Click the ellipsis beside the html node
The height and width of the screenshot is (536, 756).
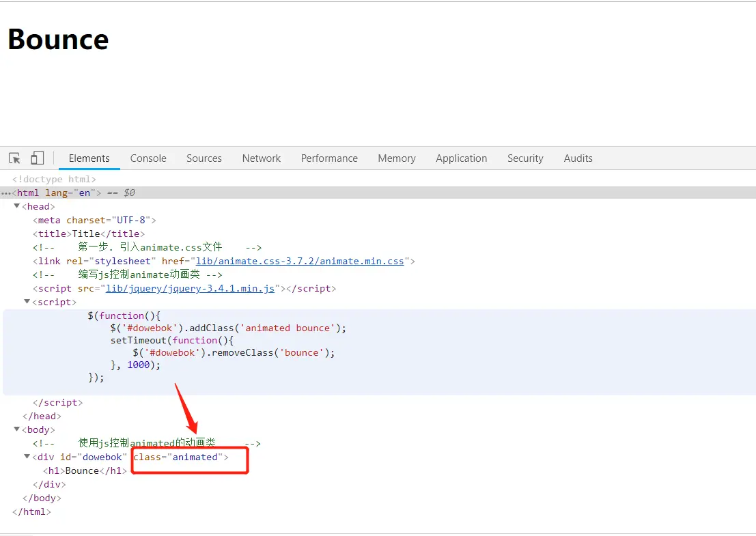6,193
